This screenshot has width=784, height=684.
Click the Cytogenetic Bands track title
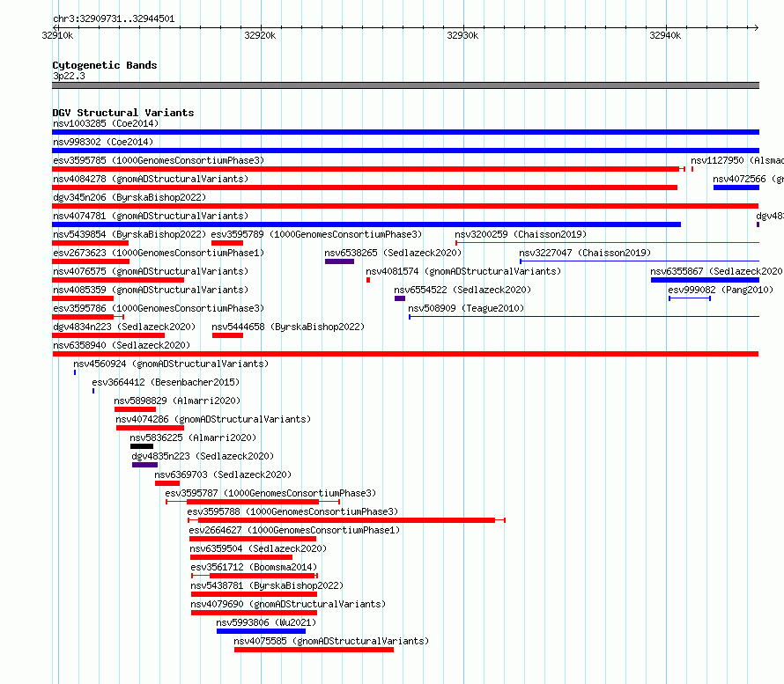(x=105, y=65)
